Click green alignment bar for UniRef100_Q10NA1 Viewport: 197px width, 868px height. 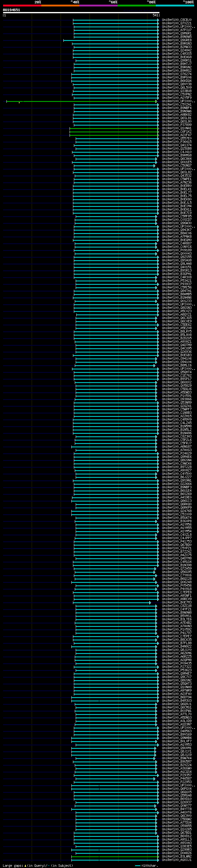pyautogui.click(x=114, y=128)
